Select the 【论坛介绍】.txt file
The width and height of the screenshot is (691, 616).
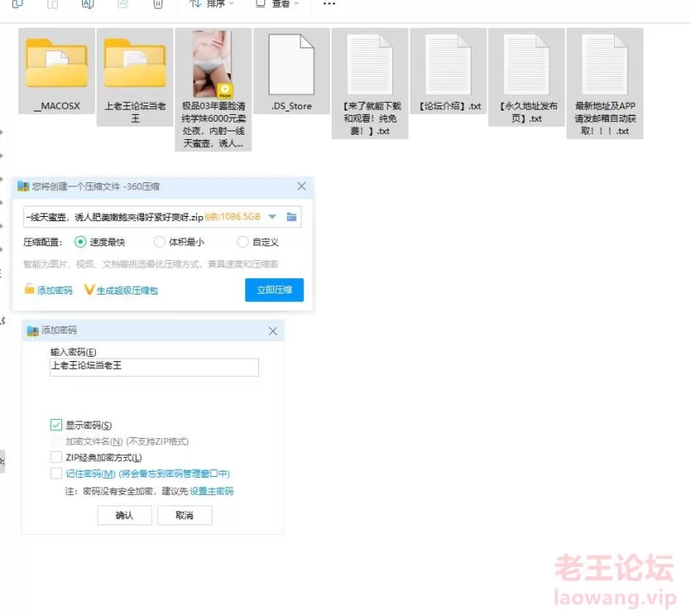point(448,71)
